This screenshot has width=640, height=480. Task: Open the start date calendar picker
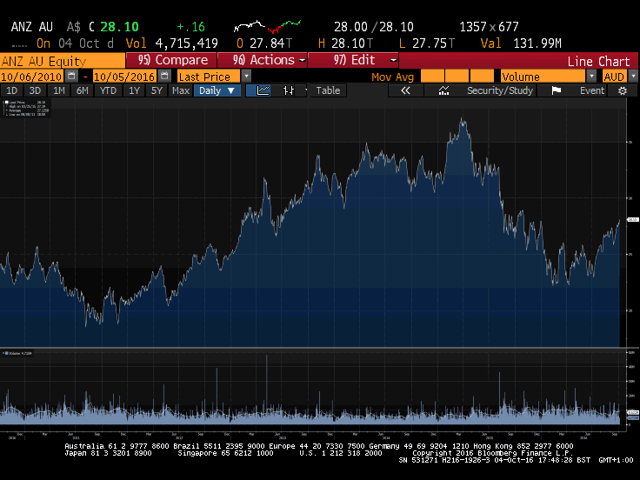(x=71, y=76)
